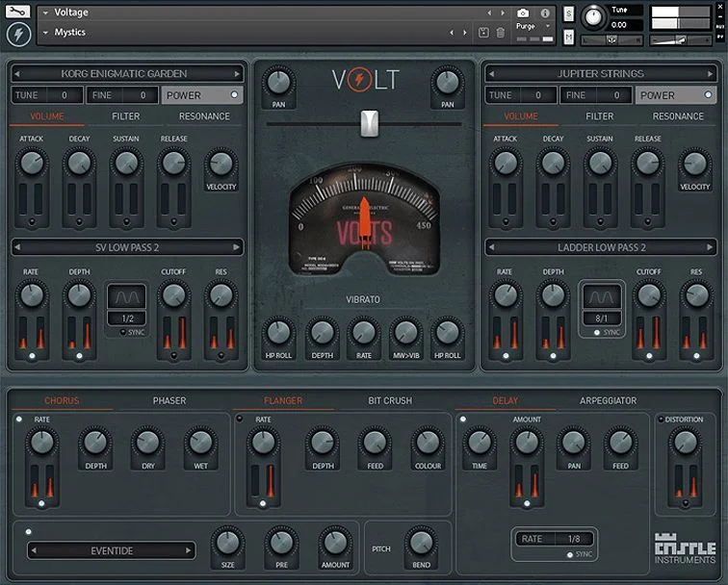The width and height of the screenshot is (728, 585).
Task: Previous filter arrow on SV Low Pass 2
Action: coord(17,247)
